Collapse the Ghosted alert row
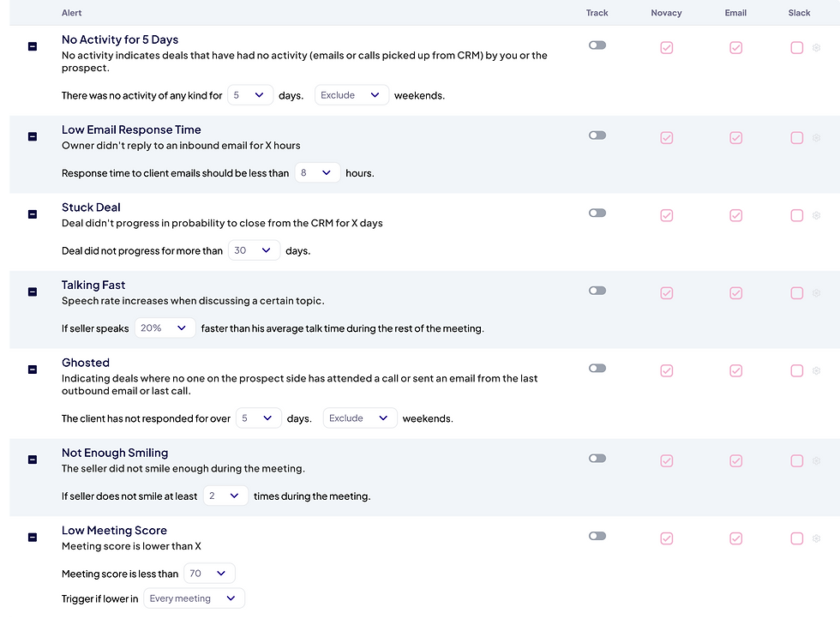The width and height of the screenshot is (840, 619). point(33,370)
